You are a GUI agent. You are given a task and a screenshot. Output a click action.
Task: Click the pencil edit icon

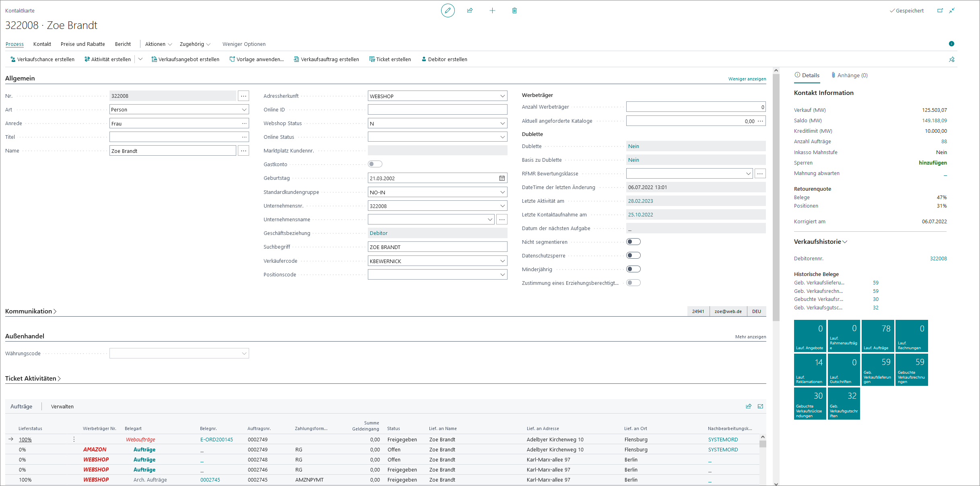pos(448,10)
